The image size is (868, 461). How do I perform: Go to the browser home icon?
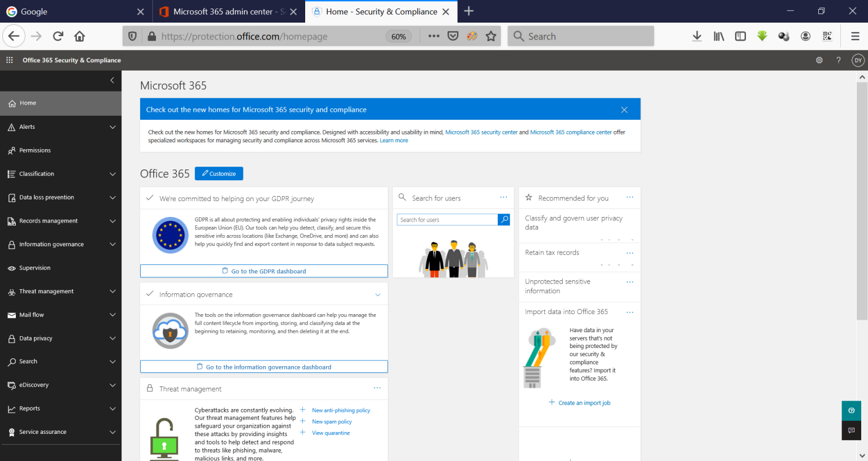tap(80, 36)
